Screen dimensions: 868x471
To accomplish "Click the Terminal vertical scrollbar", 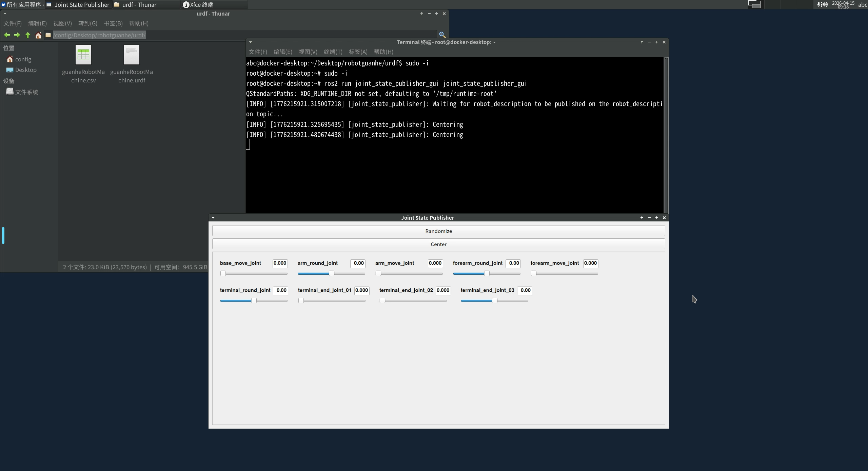I will pos(666,135).
